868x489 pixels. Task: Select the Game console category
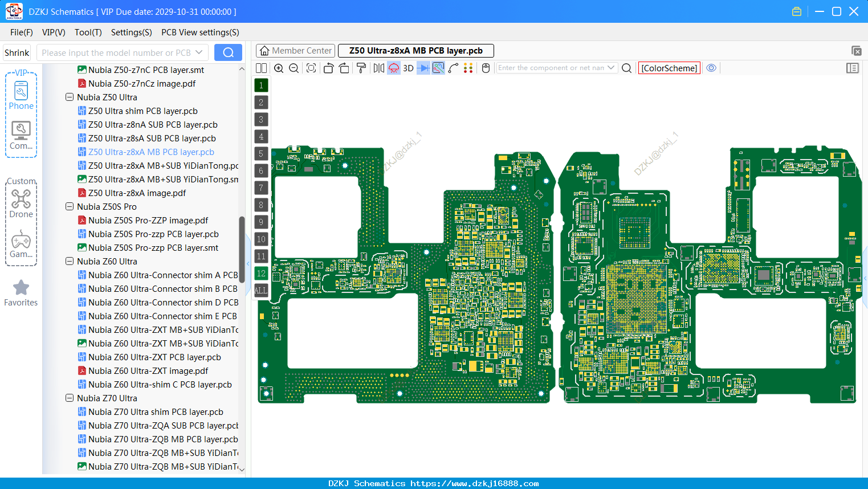pos(21,244)
